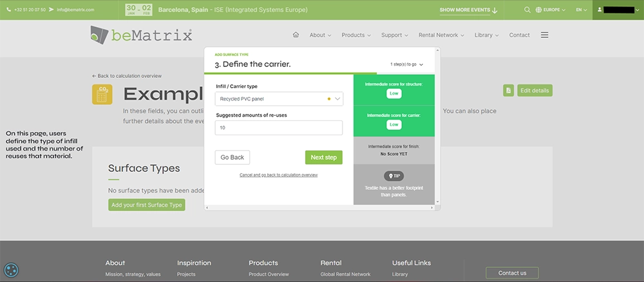Viewport: 644px width, 282px height.
Task: Click the Suggested amounts of re-uses field
Action: click(278, 128)
